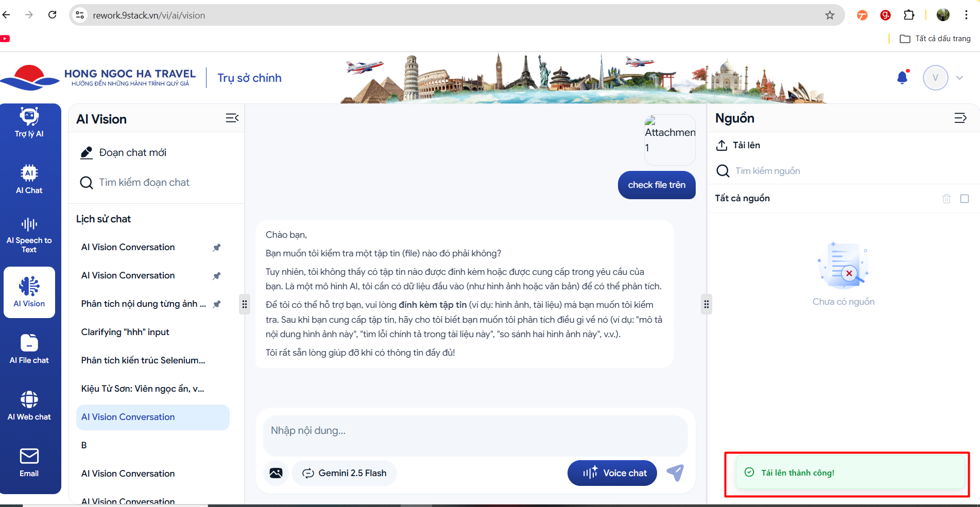Toggle pin on Phân tích nội dung chat
980x507 pixels.
pyautogui.click(x=217, y=304)
